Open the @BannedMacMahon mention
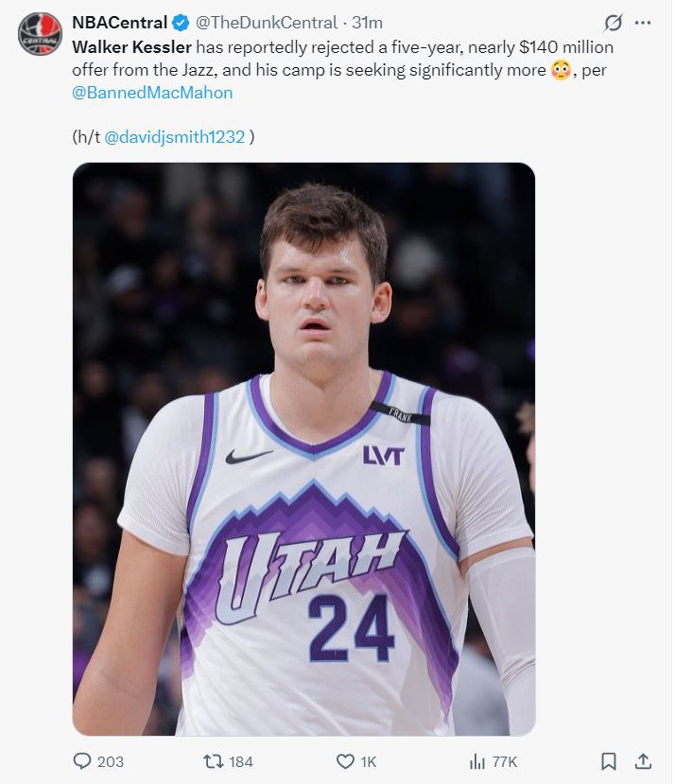 pyautogui.click(x=152, y=93)
